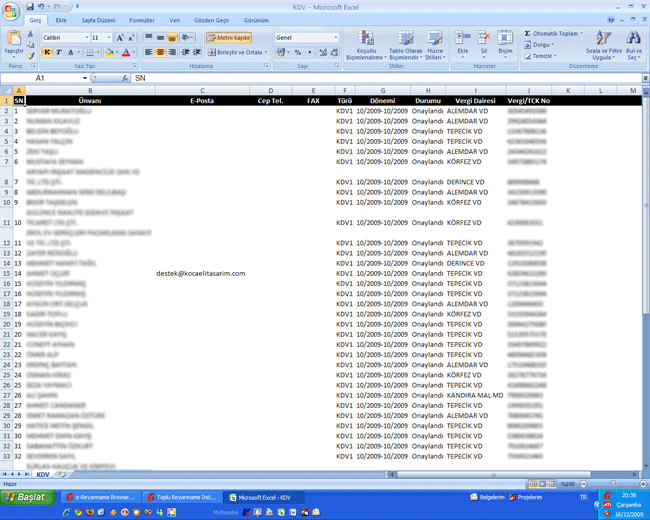This screenshot has width=650, height=520.
Task: Apply yellow fill color to the cell
Action: pyautogui.click(x=109, y=52)
